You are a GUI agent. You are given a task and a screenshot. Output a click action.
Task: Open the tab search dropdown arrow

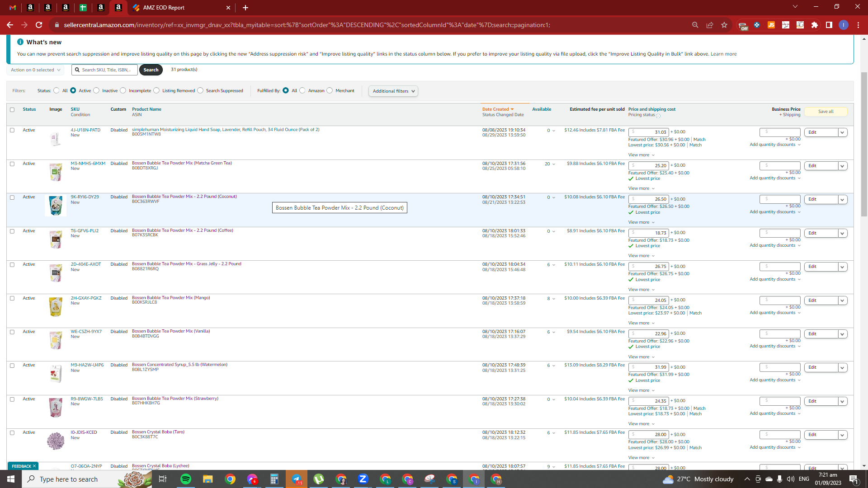(795, 7)
